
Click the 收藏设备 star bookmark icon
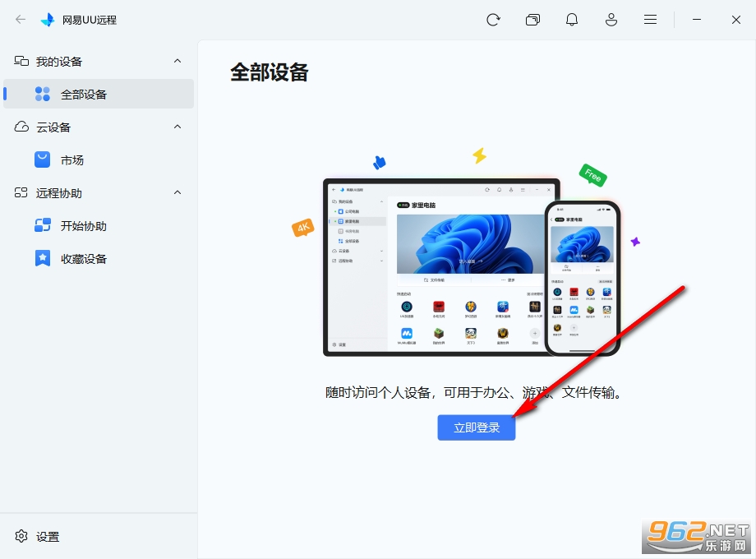pos(43,258)
